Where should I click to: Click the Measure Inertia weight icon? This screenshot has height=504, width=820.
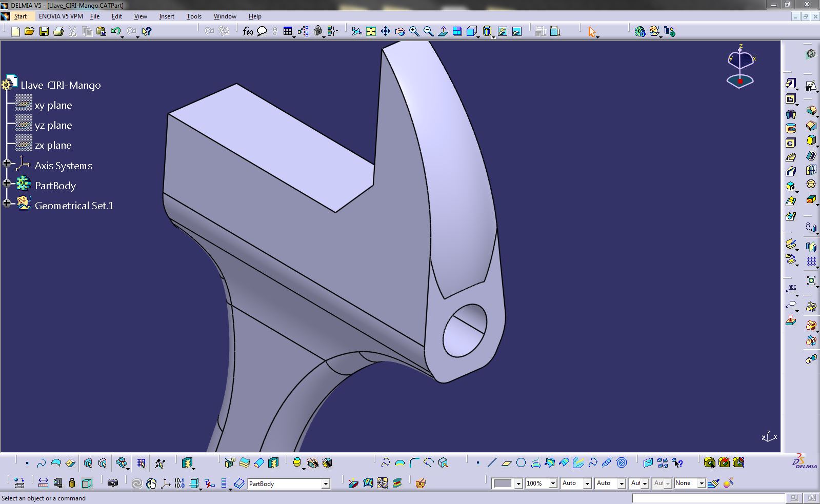pyautogui.click(x=72, y=483)
